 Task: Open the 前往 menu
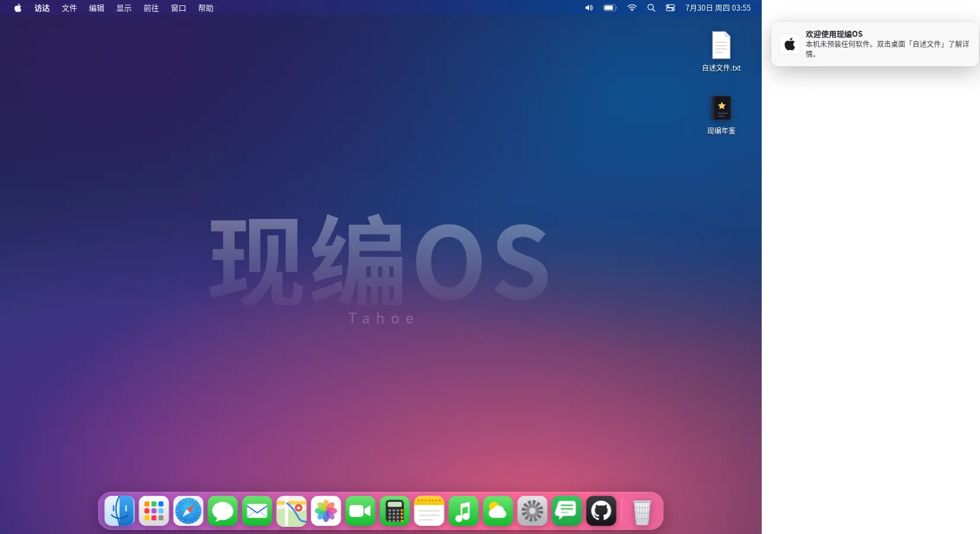(151, 8)
